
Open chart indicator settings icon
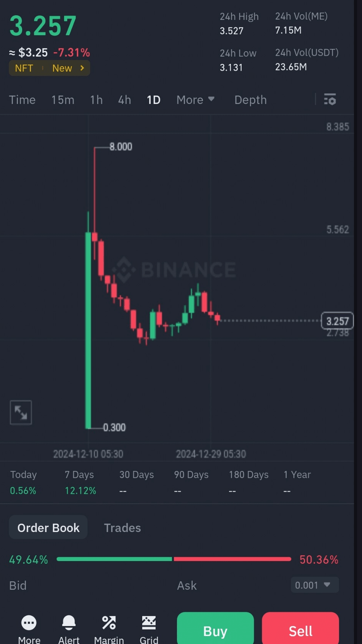330,99
